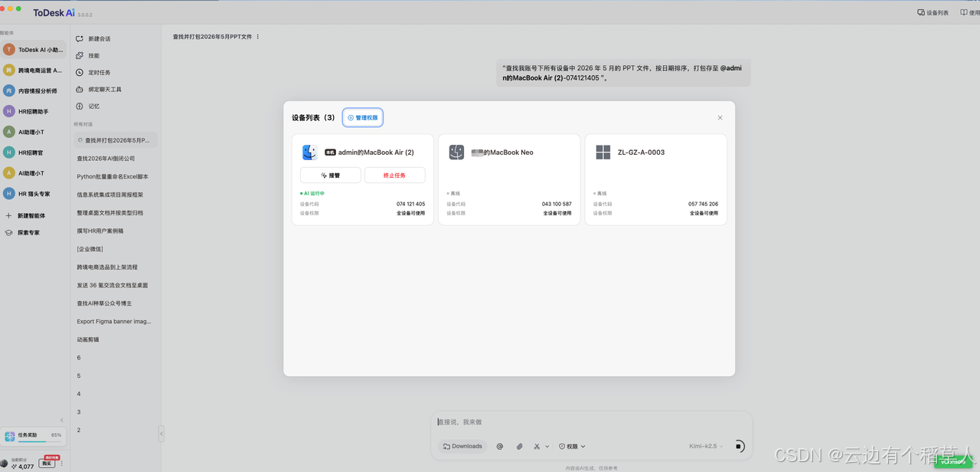Click the 4,077 points value

(x=25, y=467)
